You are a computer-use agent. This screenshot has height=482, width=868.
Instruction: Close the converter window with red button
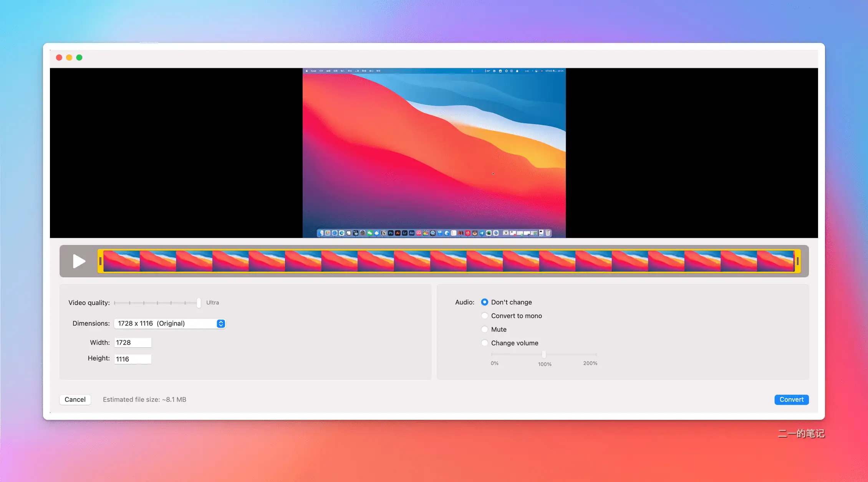pos(59,58)
